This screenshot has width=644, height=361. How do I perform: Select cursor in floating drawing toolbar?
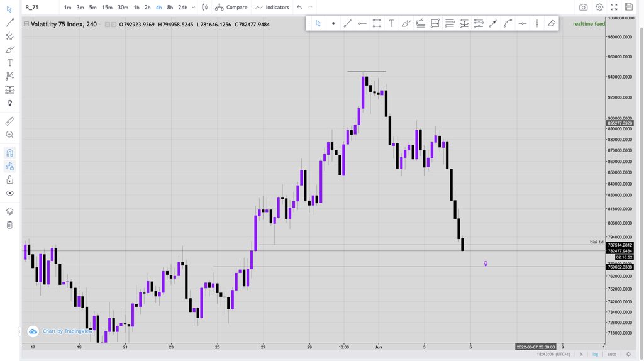(318, 24)
